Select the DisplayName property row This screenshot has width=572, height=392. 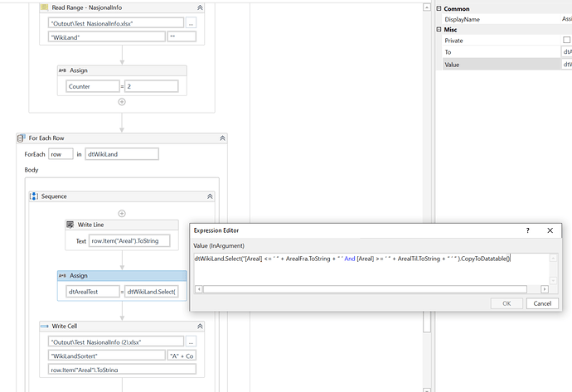[507, 19]
